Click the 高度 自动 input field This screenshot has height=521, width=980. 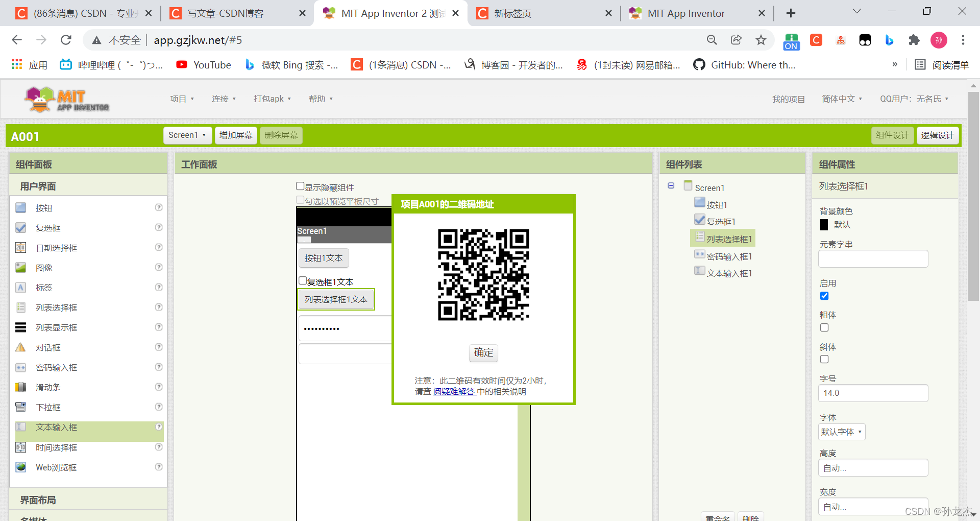click(x=873, y=468)
